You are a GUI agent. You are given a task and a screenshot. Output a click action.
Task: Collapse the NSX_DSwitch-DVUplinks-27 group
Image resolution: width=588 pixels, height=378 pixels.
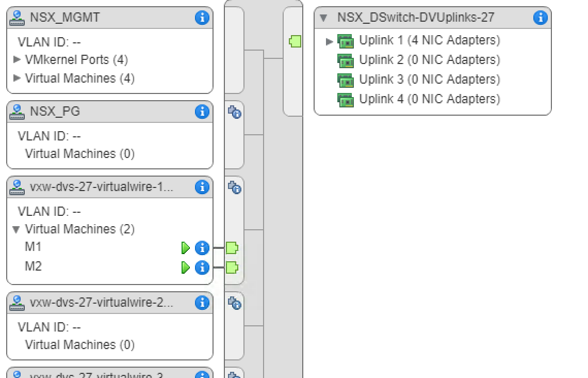coord(323,18)
